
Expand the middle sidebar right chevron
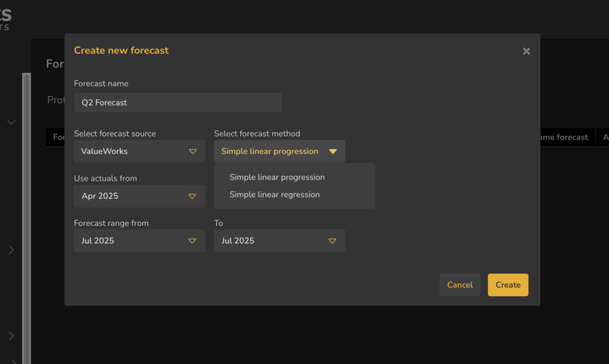11,250
